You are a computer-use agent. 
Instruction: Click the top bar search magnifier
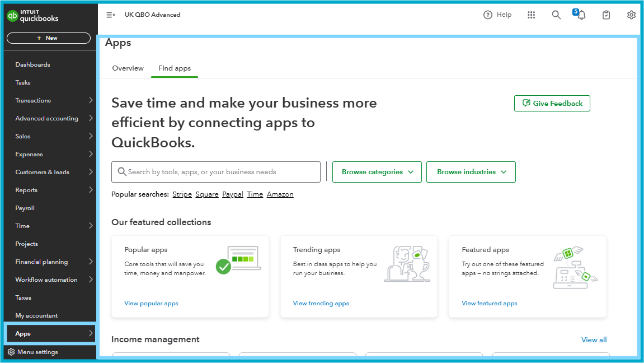pos(556,15)
